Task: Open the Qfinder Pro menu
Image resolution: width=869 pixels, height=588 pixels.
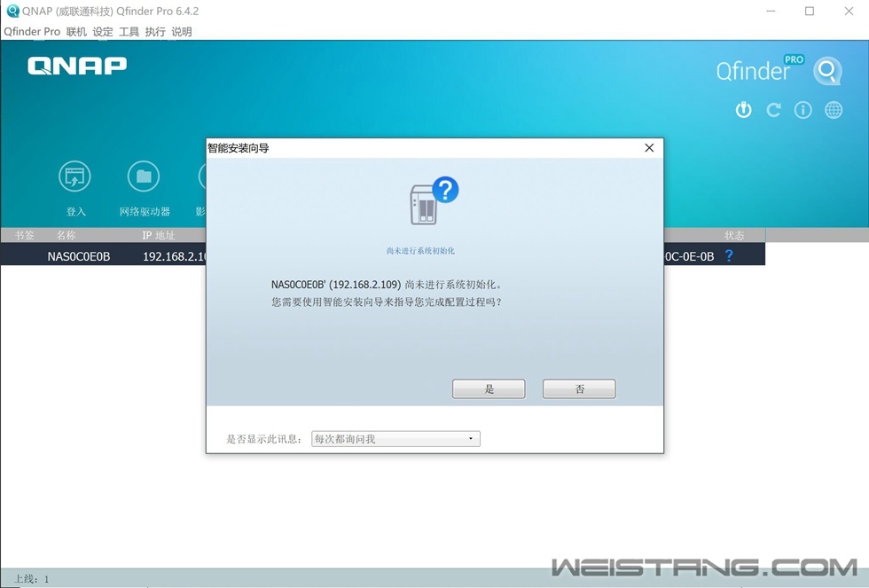Action: click(x=32, y=32)
